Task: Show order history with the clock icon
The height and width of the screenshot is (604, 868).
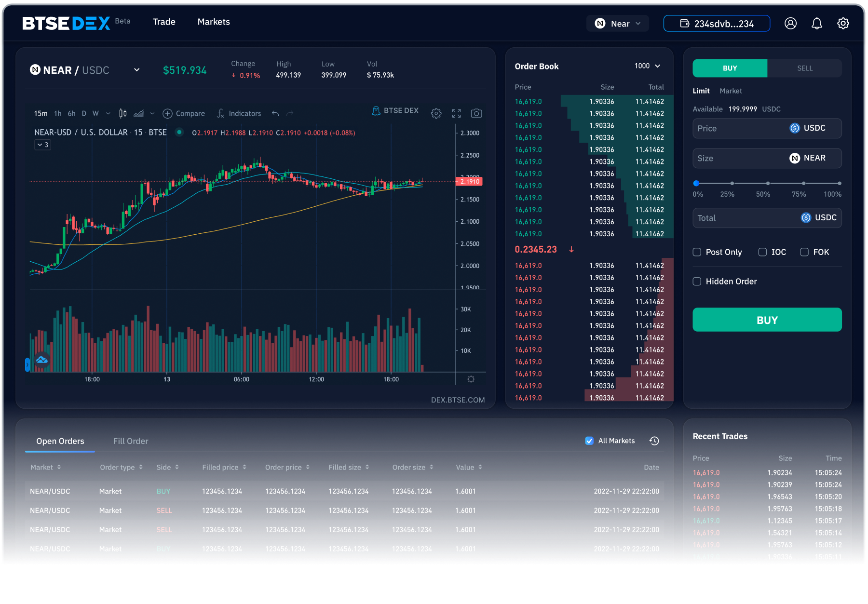Action: tap(654, 441)
